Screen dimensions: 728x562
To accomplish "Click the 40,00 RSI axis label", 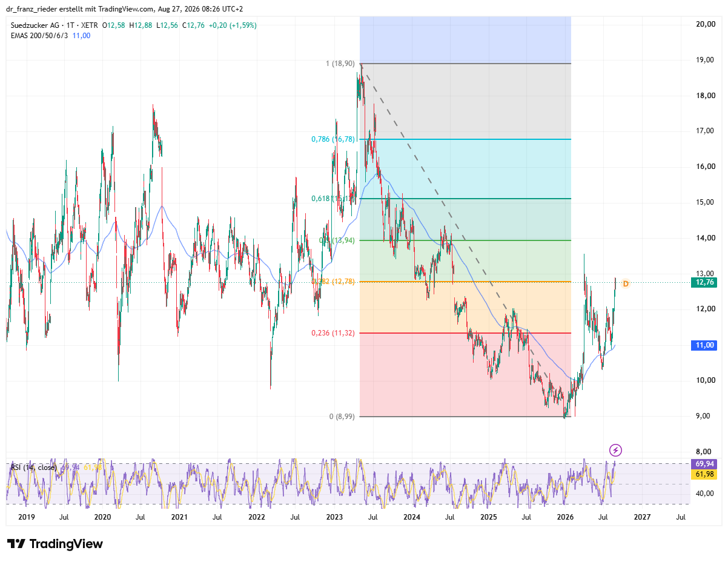I will (x=705, y=494).
